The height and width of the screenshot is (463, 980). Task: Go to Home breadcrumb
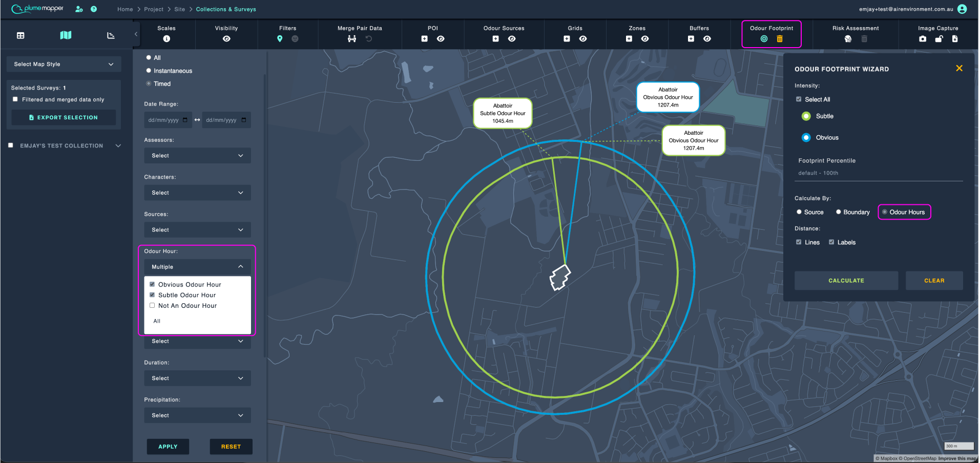(x=125, y=9)
